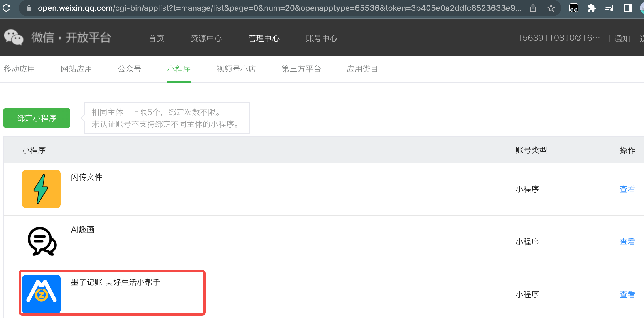Click the browser reload icon
This screenshot has height=318, width=644.
pyautogui.click(x=6, y=8)
